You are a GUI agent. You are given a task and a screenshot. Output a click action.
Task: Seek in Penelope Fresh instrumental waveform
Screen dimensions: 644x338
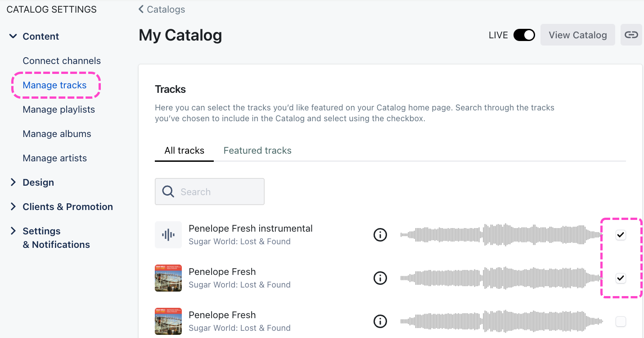click(x=501, y=235)
